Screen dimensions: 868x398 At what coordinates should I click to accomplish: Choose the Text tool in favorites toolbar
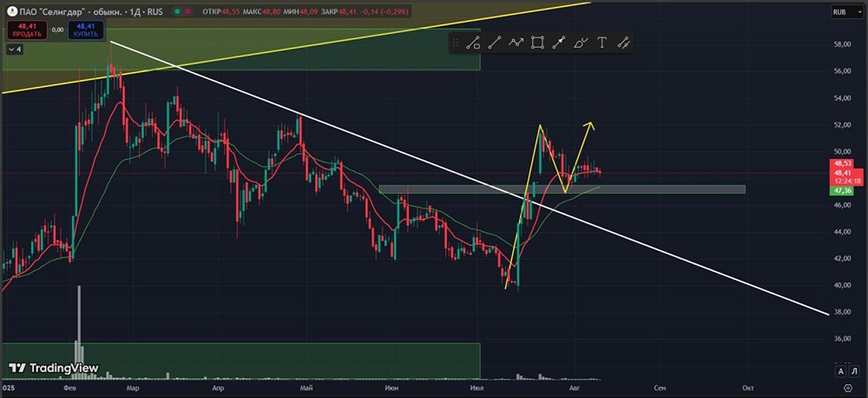(x=602, y=43)
